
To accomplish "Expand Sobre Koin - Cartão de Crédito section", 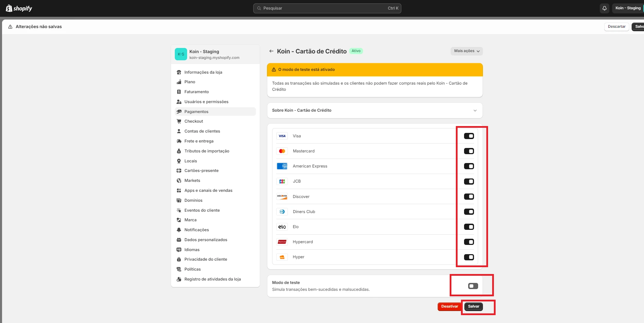I will pyautogui.click(x=375, y=110).
